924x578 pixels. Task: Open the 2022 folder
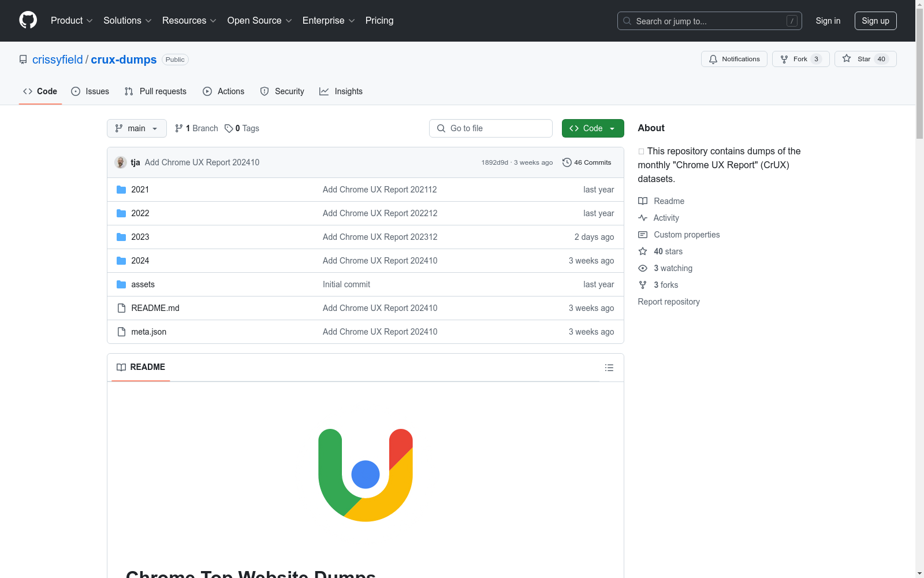pos(140,213)
